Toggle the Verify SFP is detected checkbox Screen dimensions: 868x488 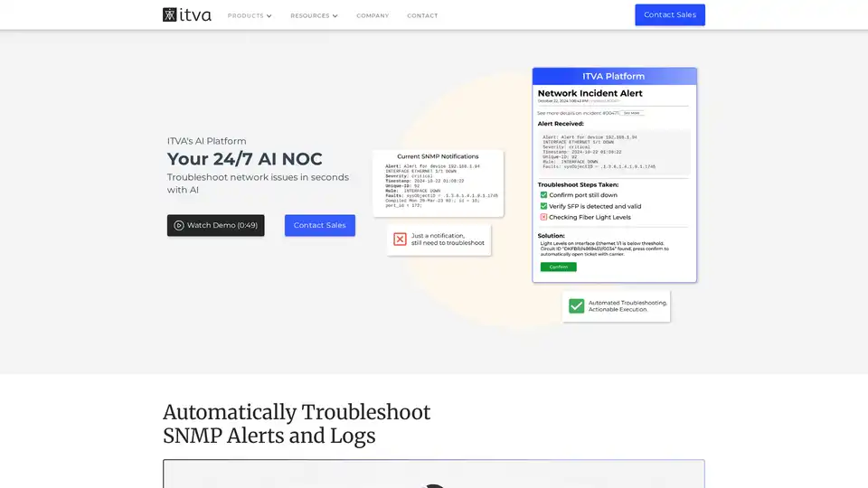tap(543, 206)
